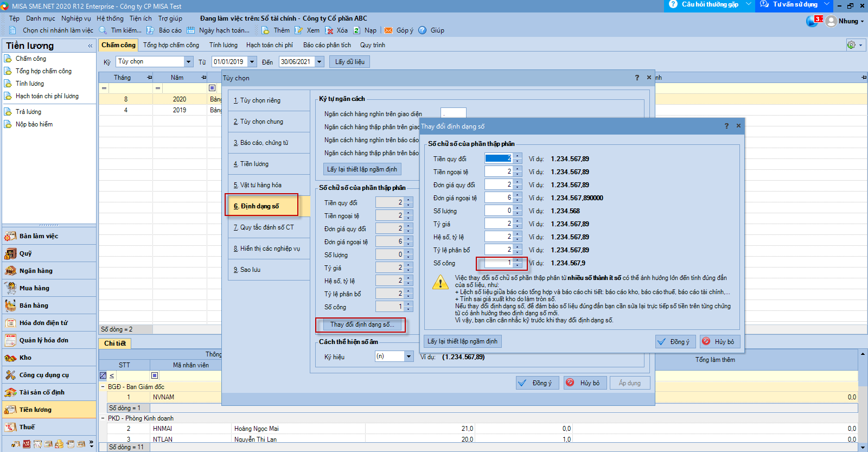Click help icon on Thay đổi định dạng số dialog

click(726, 126)
